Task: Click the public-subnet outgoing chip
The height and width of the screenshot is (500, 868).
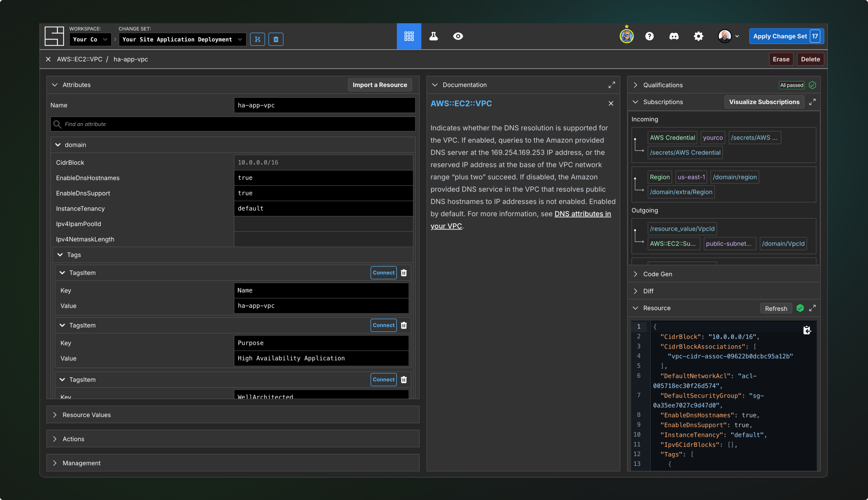Action: [x=730, y=244]
